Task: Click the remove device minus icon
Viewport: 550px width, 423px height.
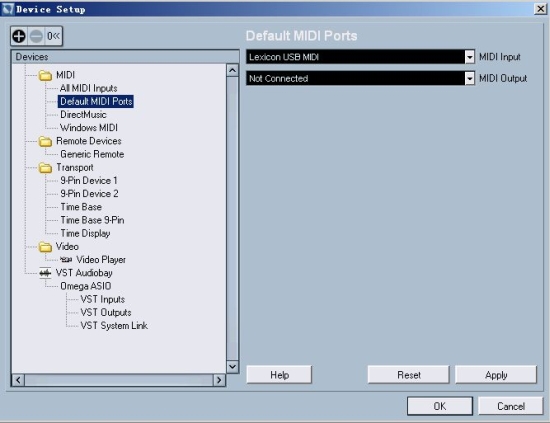Action: click(36, 36)
